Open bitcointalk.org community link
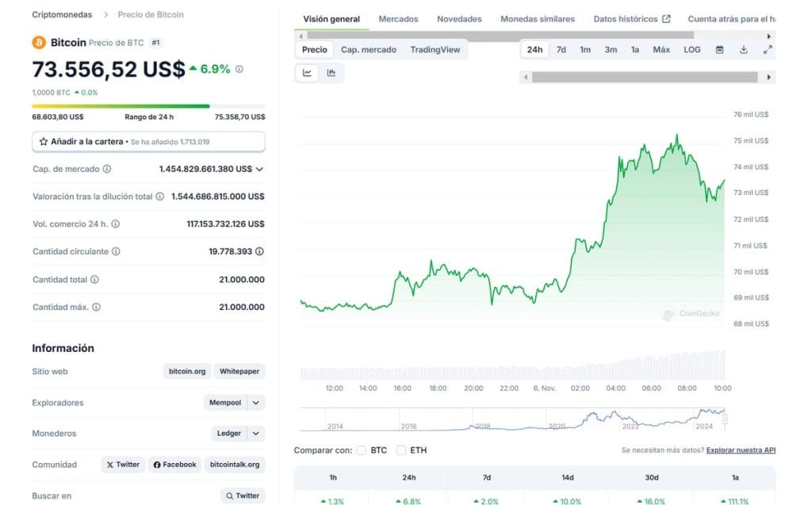This screenshot has width=812, height=505. [x=235, y=465]
